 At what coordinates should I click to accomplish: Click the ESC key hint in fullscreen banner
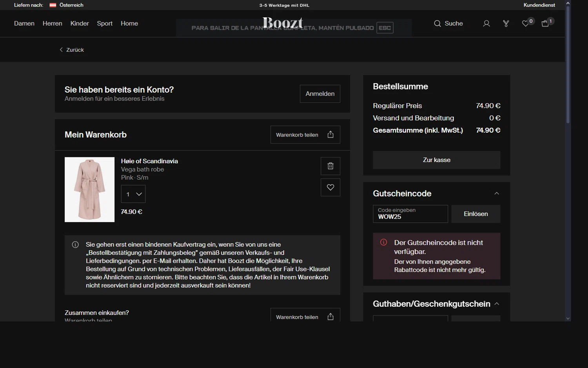(385, 28)
